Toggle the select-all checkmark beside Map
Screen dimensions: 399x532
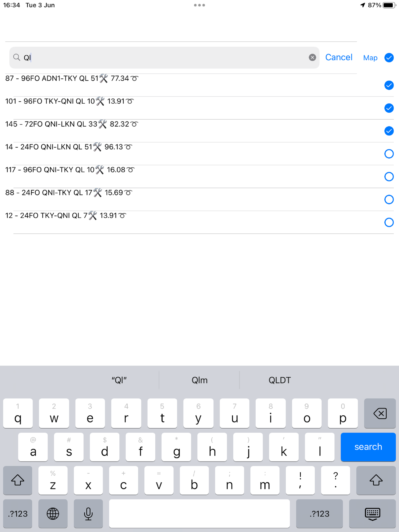389,57
